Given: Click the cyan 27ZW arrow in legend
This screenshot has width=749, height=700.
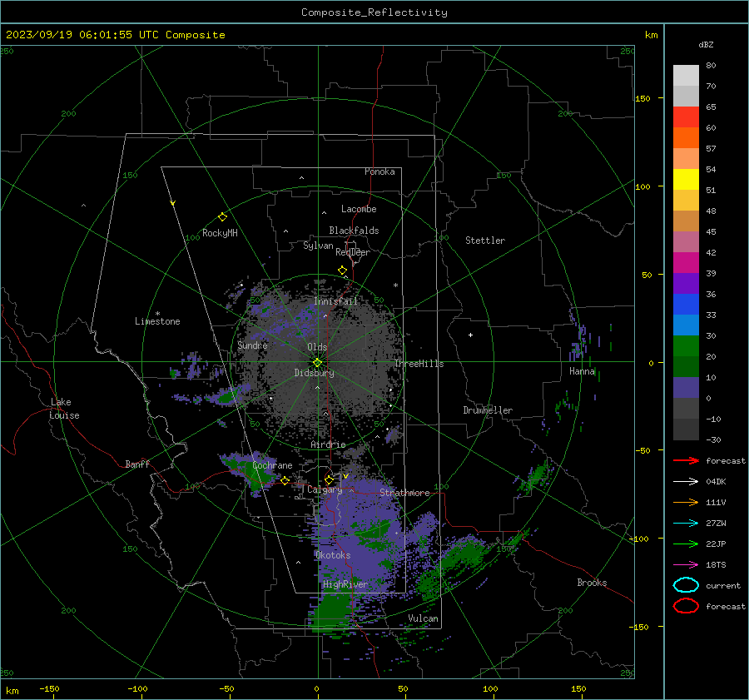Looking at the screenshot, I should 686,524.
